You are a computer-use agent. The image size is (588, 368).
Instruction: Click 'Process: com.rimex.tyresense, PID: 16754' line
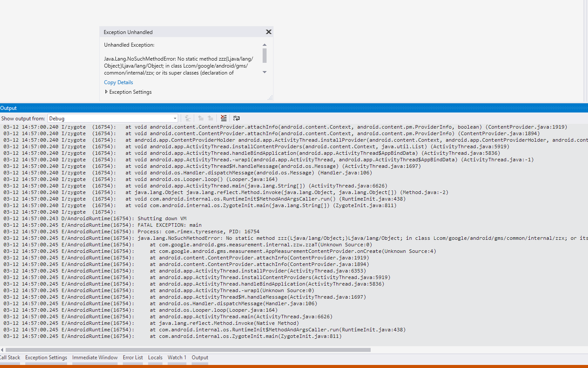coord(131,232)
